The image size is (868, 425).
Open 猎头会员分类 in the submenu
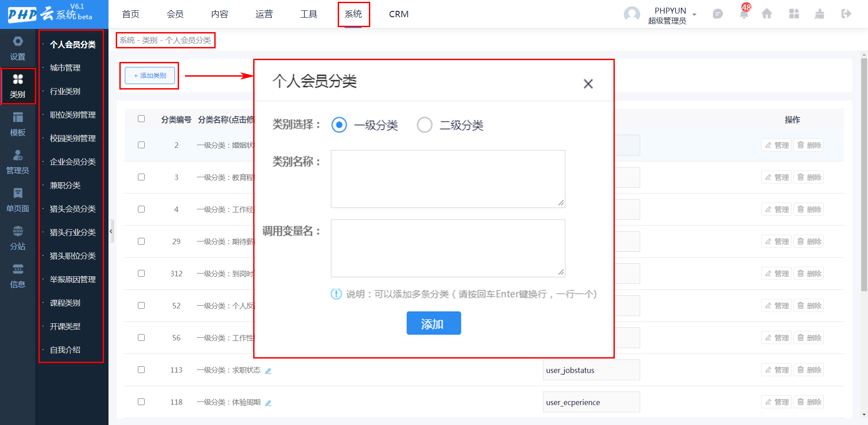coord(72,209)
